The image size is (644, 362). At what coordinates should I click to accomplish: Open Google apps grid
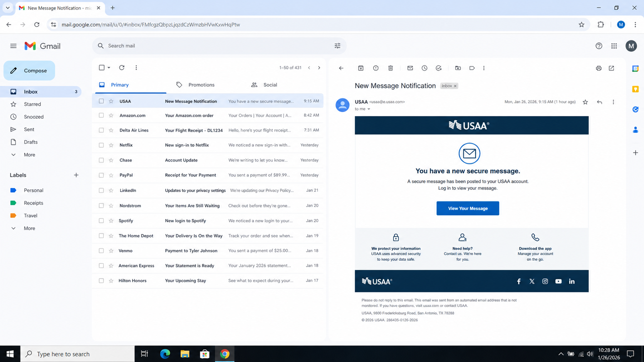(614, 46)
